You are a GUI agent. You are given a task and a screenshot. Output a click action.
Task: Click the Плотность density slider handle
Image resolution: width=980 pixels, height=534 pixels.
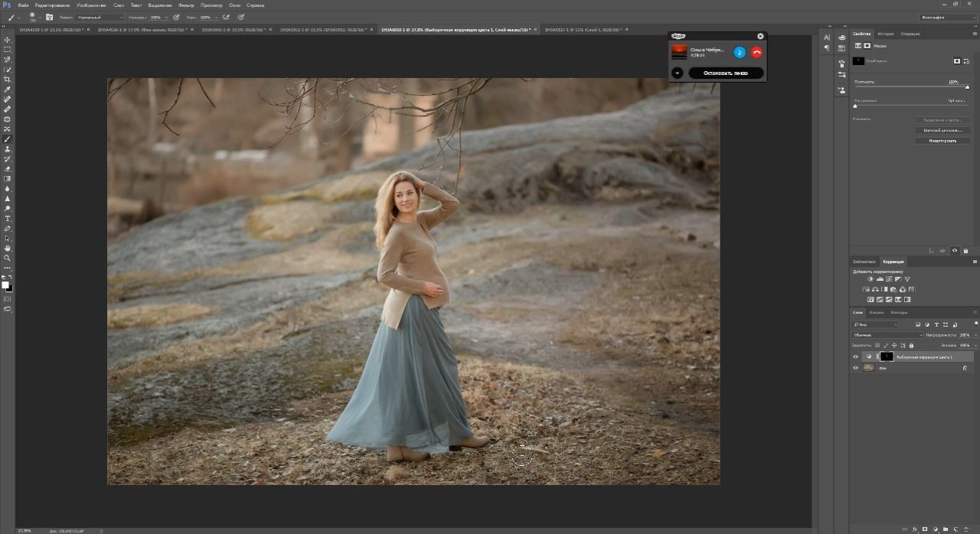967,87
